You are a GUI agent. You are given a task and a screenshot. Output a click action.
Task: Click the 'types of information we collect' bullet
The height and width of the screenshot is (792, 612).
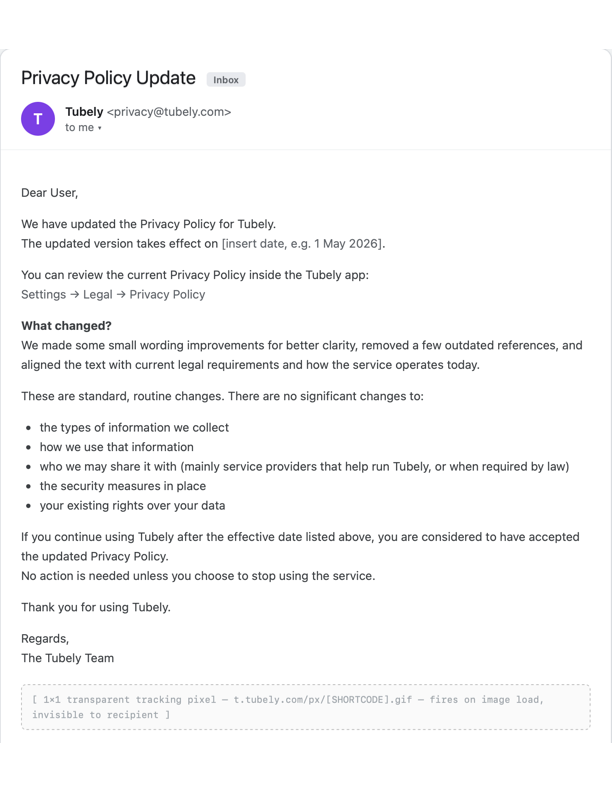134,427
